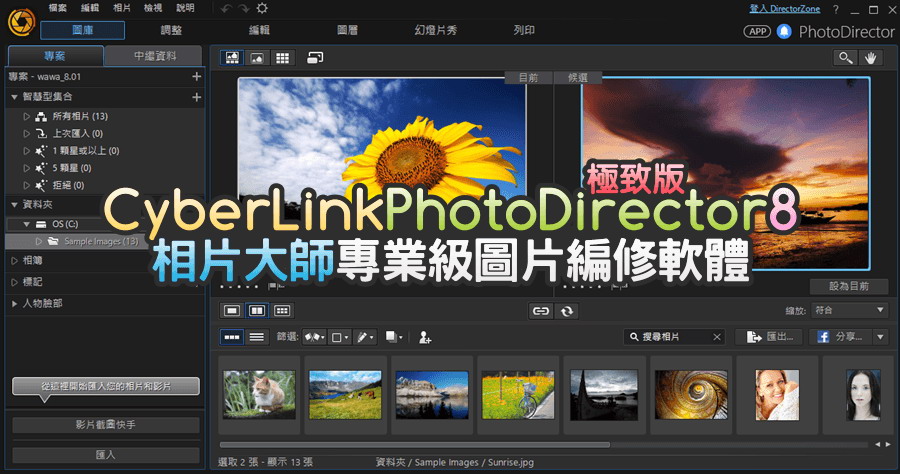Select the 中繼資料 panel tab
This screenshot has height=474, width=900.
tap(154, 56)
